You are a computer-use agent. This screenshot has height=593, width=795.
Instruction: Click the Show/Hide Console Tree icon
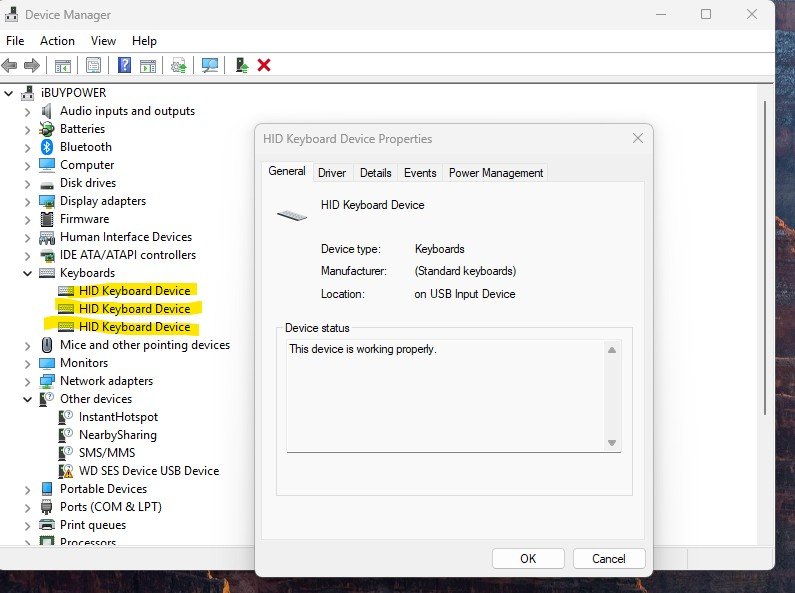click(63, 65)
